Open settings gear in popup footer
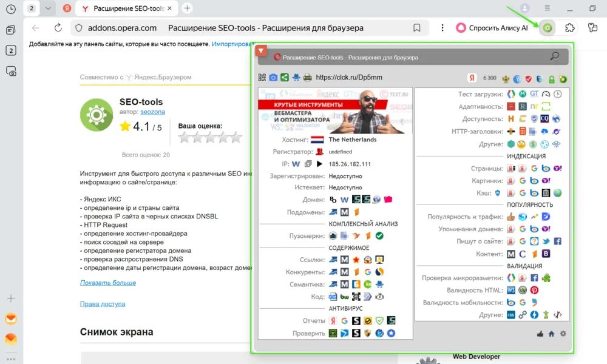The width and height of the screenshot is (607, 364). coord(563,334)
